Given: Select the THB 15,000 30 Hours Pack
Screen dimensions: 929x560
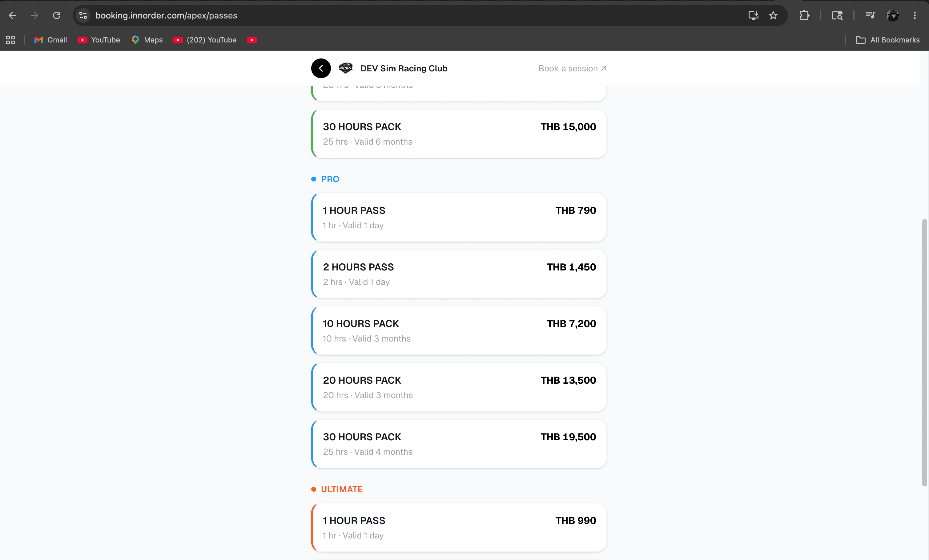Looking at the screenshot, I should (x=459, y=134).
